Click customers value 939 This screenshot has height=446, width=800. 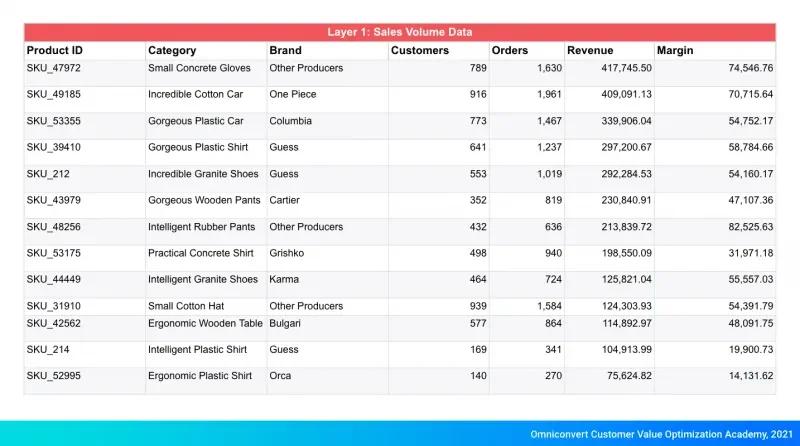478,306
